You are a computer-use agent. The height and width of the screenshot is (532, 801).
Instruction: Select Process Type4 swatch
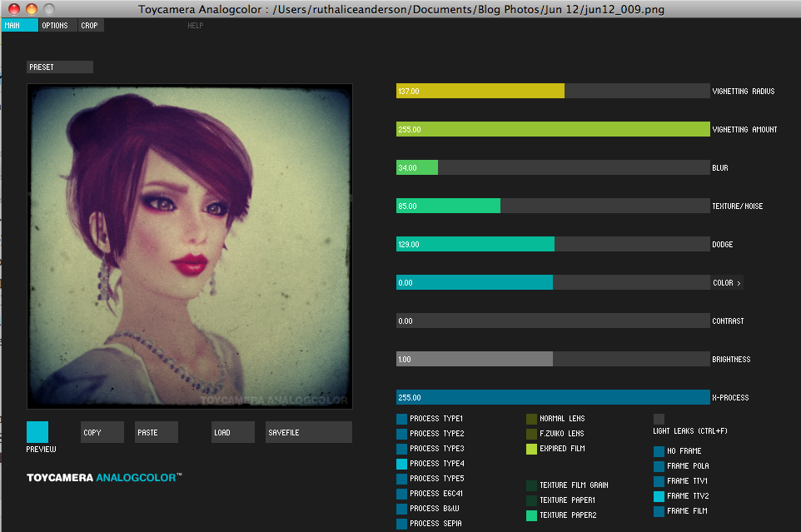coord(402,464)
